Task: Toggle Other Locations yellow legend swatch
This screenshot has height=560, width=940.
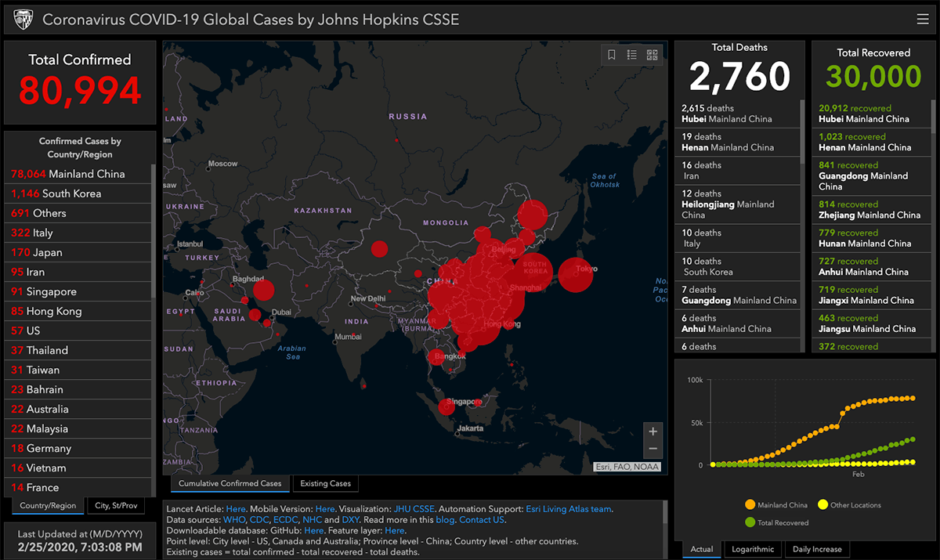Action: [822, 505]
